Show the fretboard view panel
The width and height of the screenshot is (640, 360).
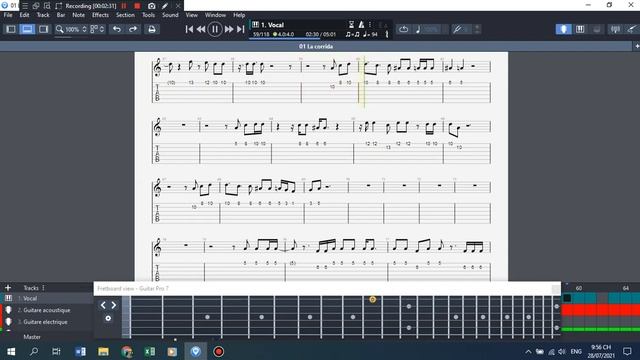point(564,29)
